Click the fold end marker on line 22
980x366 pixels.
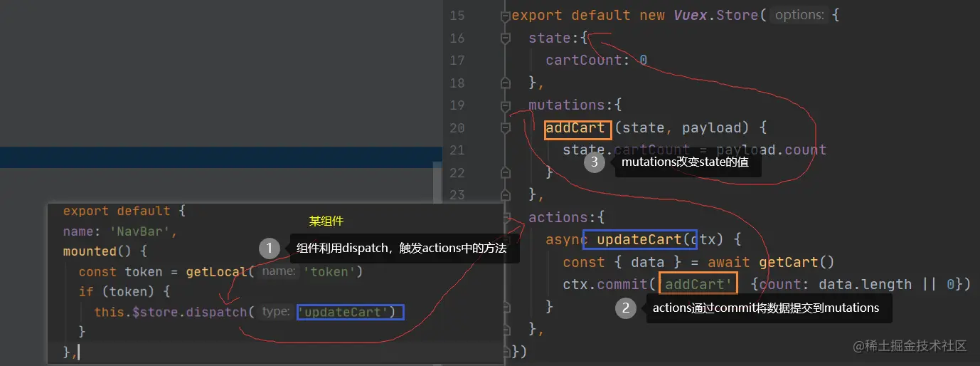click(x=505, y=173)
